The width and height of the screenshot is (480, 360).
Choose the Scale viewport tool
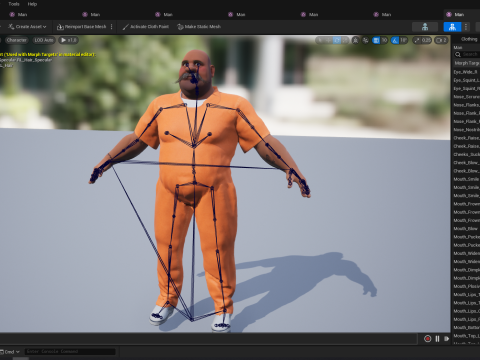[x=345, y=40]
